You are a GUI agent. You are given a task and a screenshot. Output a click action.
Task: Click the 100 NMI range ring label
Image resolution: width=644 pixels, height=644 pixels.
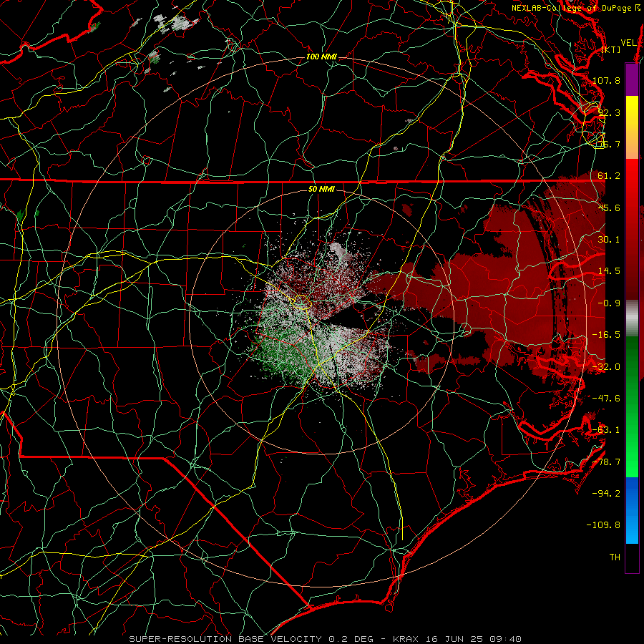tap(321, 57)
